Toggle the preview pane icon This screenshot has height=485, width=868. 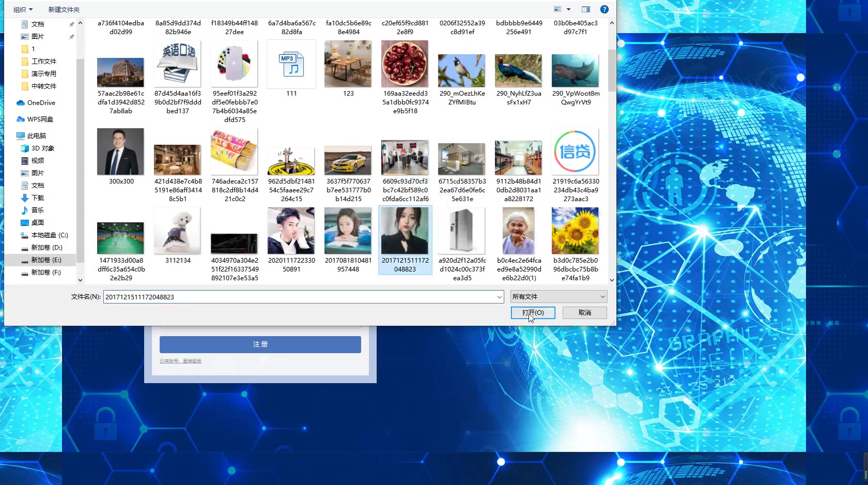[585, 9]
